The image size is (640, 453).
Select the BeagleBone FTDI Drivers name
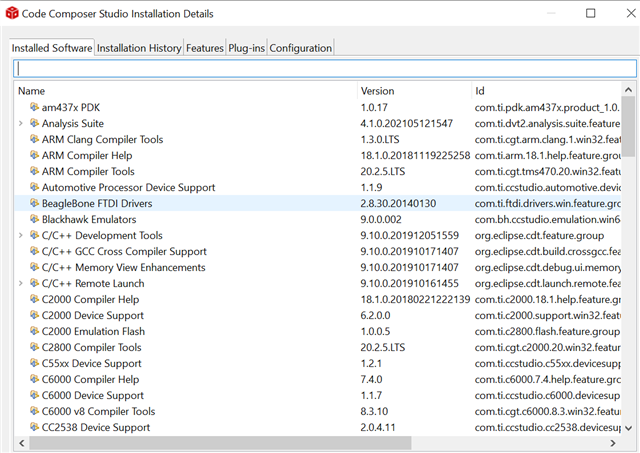[97, 203]
